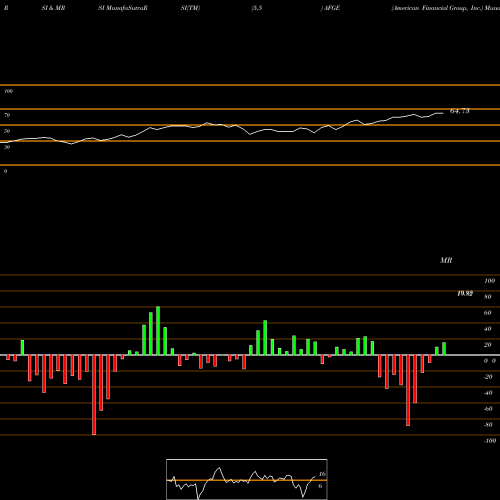Viewport: 500px width, 500px height.
Task: Click the -100 label on MR axis
Action: pyautogui.click(x=490, y=441)
